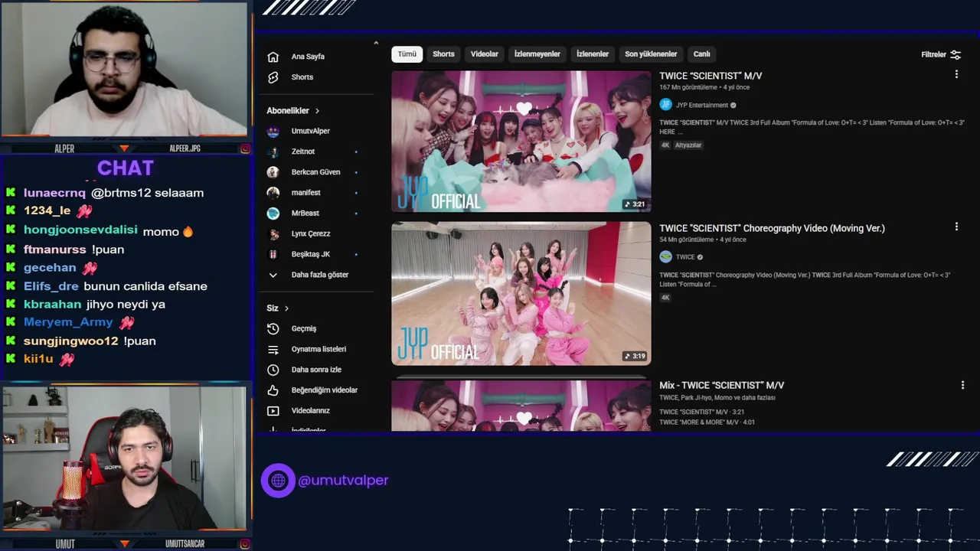Click Zeitnot subscription name

click(303, 152)
